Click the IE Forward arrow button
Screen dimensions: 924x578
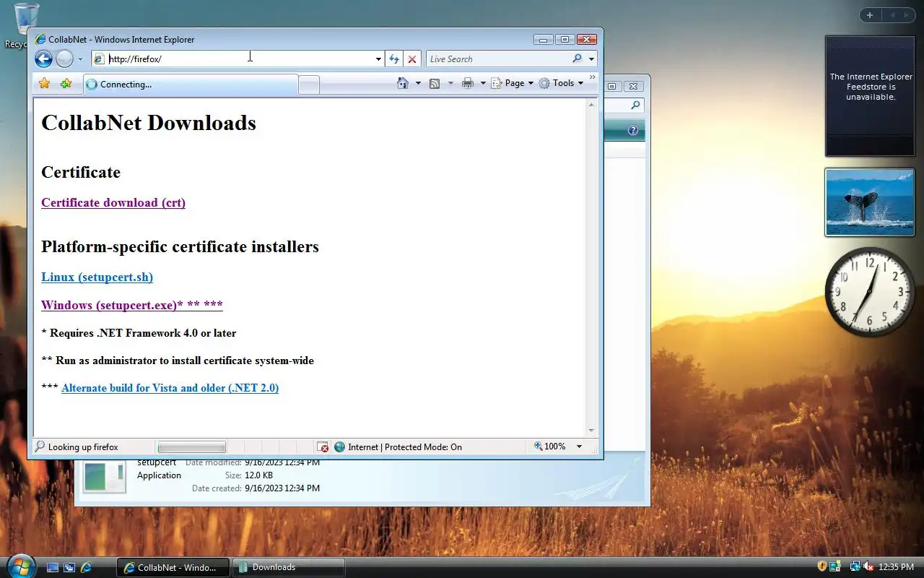pos(64,59)
